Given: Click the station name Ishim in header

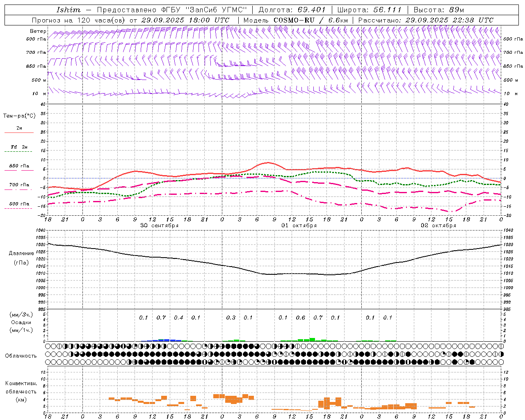Looking at the screenshot, I should pyautogui.click(x=68, y=10).
